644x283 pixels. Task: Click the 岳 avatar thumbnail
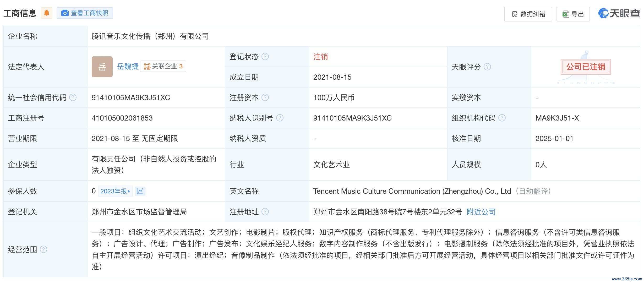pyautogui.click(x=102, y=67)
